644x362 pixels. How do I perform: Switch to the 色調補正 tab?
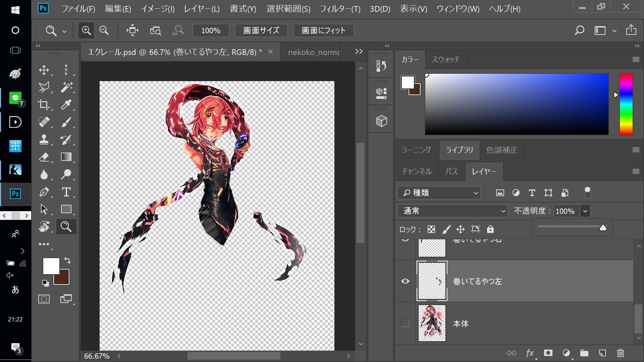[502, 150]
